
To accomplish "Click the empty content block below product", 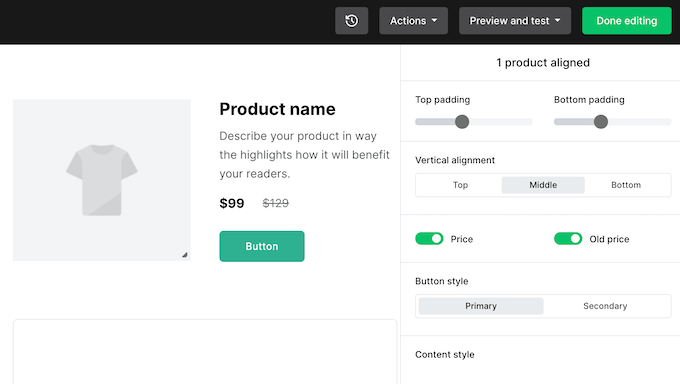I will (205, 351).
